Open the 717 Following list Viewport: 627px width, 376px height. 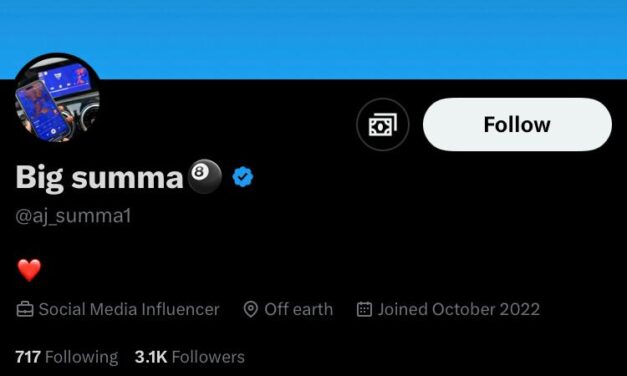pyautogui.click(x=67, y=357)
